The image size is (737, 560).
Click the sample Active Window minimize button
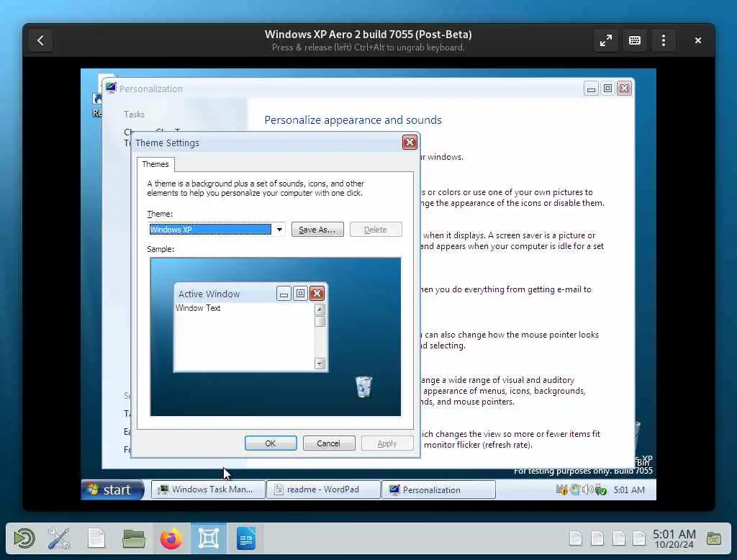284,294
